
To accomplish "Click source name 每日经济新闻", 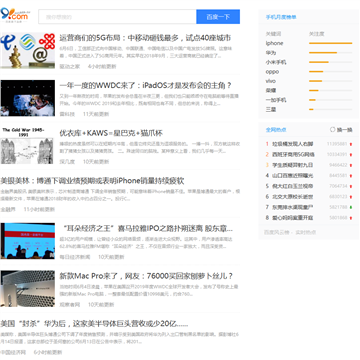I will click(75, 257).
